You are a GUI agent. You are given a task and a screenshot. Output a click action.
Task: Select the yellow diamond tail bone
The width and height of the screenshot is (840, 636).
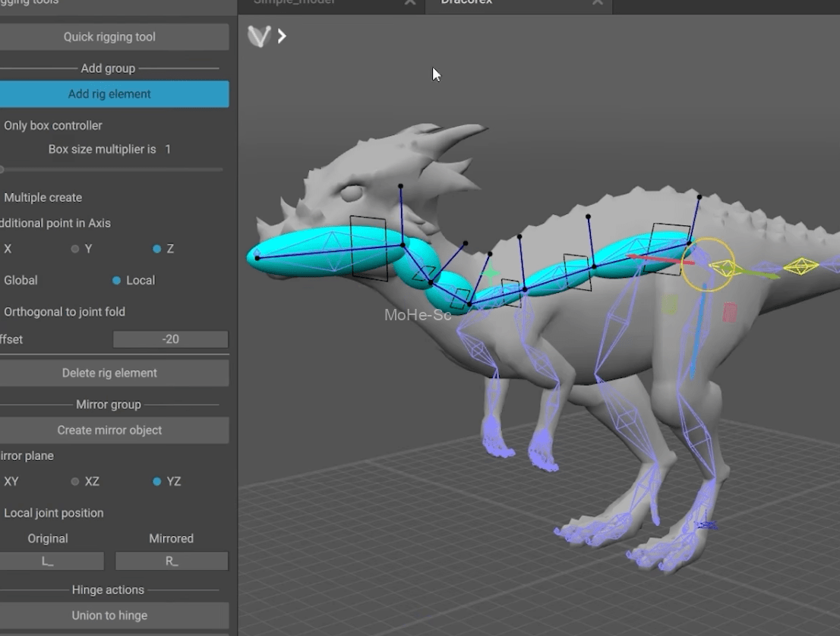[801, 266]
